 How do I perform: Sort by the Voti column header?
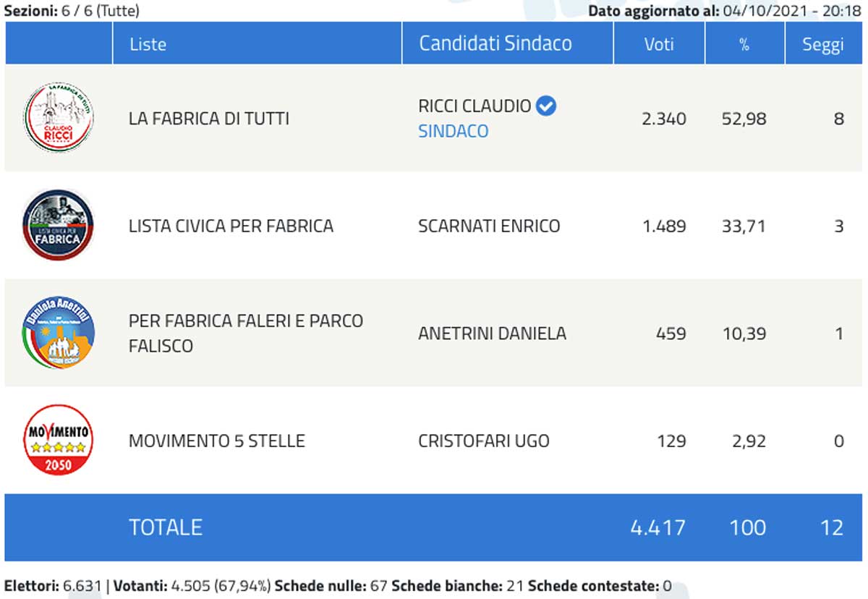click(x=659, y=44)
